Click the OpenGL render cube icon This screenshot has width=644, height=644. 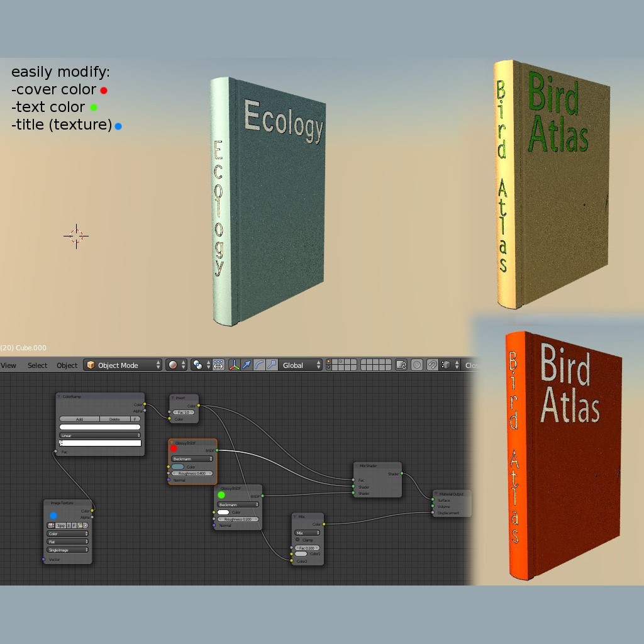point(446,365)
